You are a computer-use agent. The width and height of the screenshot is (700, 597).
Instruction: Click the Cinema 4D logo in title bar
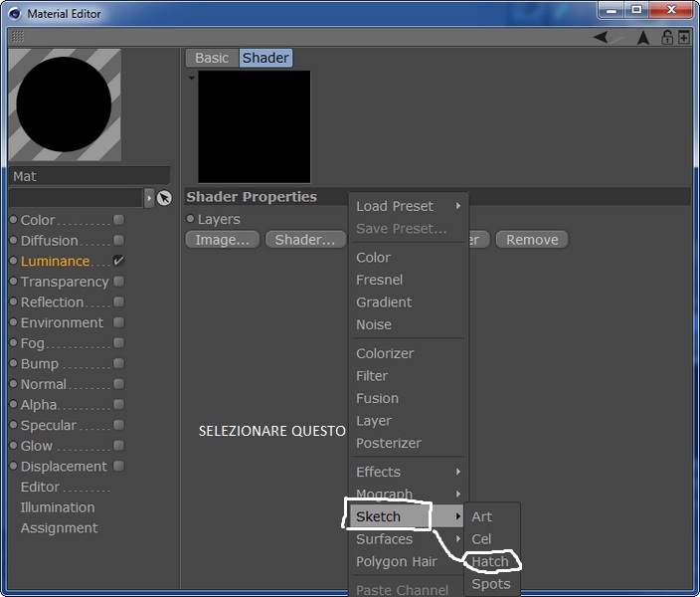[x=15, y=14]
